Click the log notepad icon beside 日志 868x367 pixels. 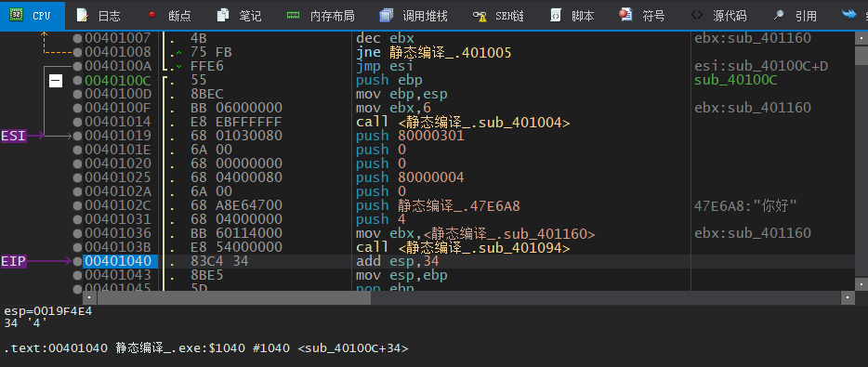83,16
